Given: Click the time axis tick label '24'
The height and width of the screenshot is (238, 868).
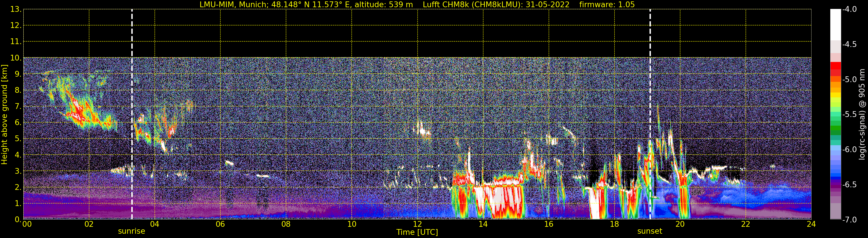Looking at the screenshot, I should [x=811, y=224].
